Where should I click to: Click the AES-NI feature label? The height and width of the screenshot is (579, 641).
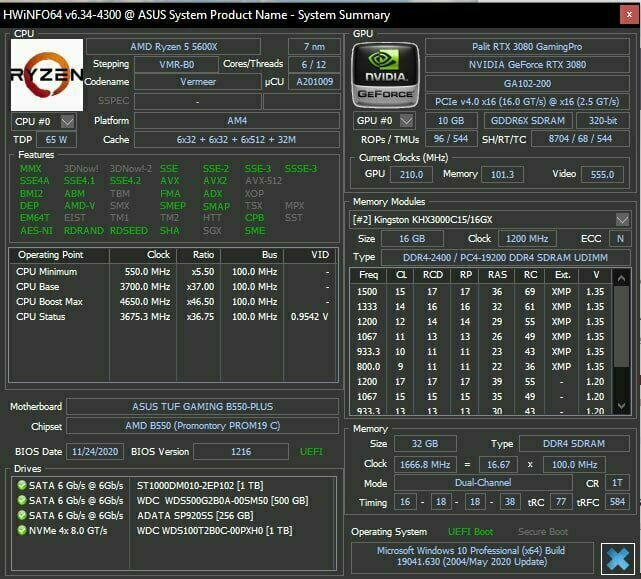(x=36, y=231)
